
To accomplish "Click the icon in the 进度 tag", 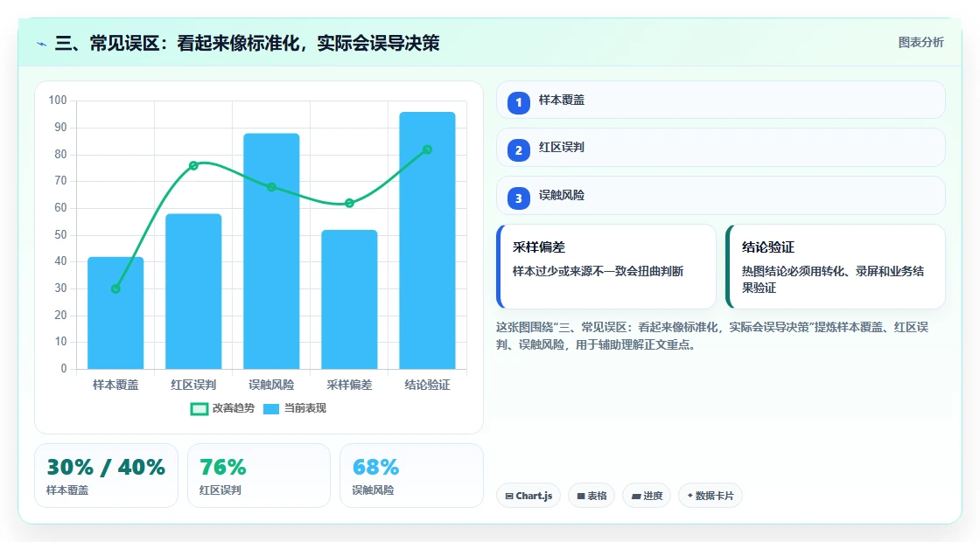I will 635,496.
